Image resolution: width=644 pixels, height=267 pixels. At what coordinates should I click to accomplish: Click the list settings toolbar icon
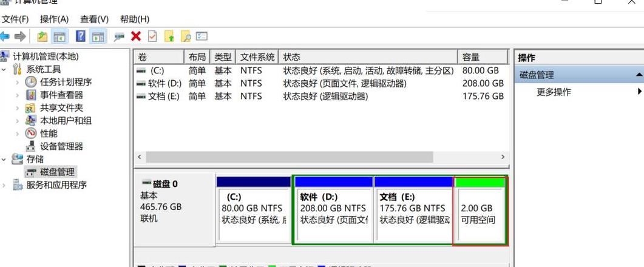[202, 36]
